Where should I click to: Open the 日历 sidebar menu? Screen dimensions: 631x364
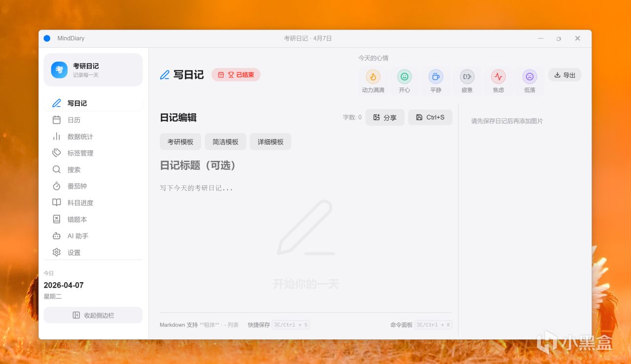tap(93, 120)
